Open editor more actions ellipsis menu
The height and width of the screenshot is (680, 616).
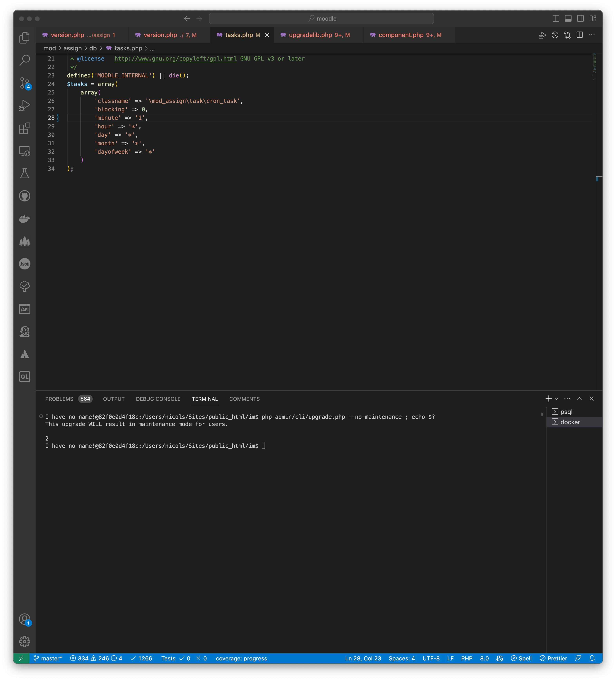[592, 35]
